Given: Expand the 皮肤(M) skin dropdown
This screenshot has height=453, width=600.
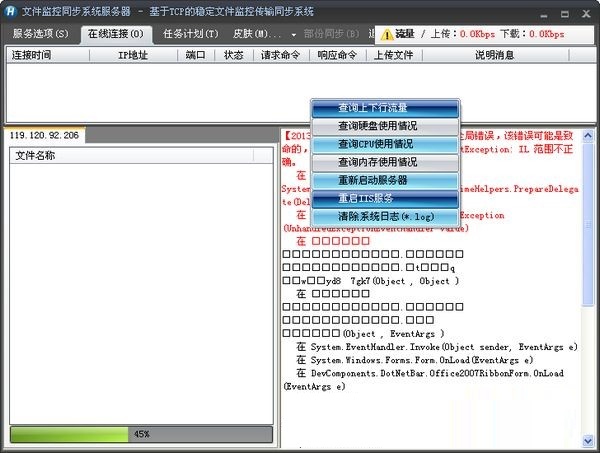Looking at the screenshot, I should tap(257, 33).
